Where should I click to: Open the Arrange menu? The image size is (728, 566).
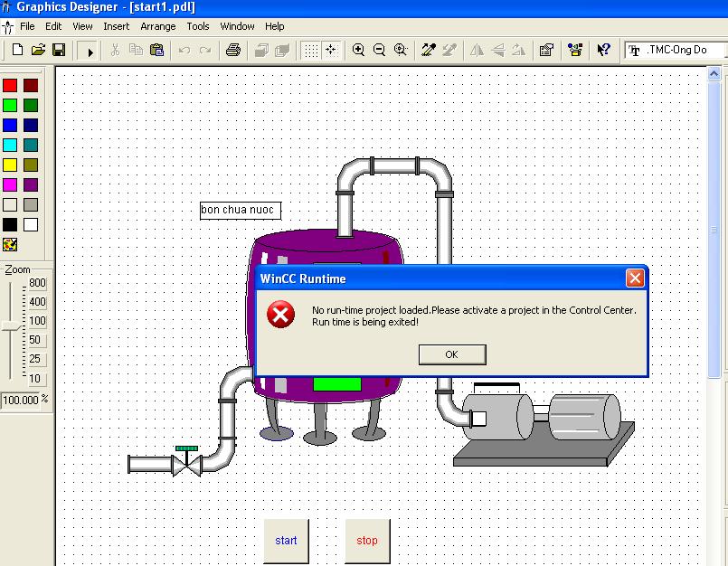pyautogui.click(x=158, y=26)
